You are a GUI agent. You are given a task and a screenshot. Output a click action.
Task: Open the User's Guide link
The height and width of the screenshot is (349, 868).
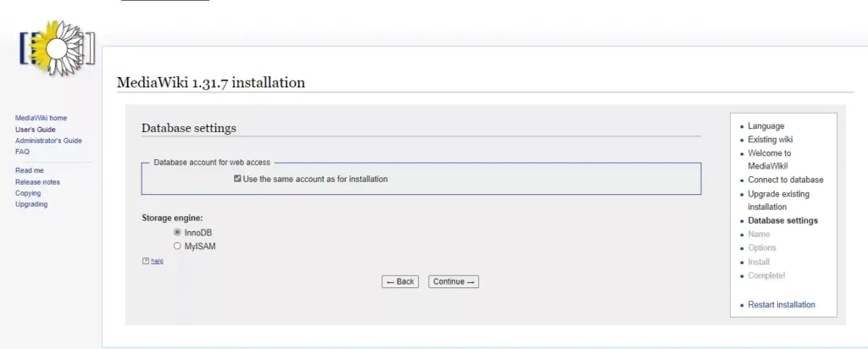36,130
